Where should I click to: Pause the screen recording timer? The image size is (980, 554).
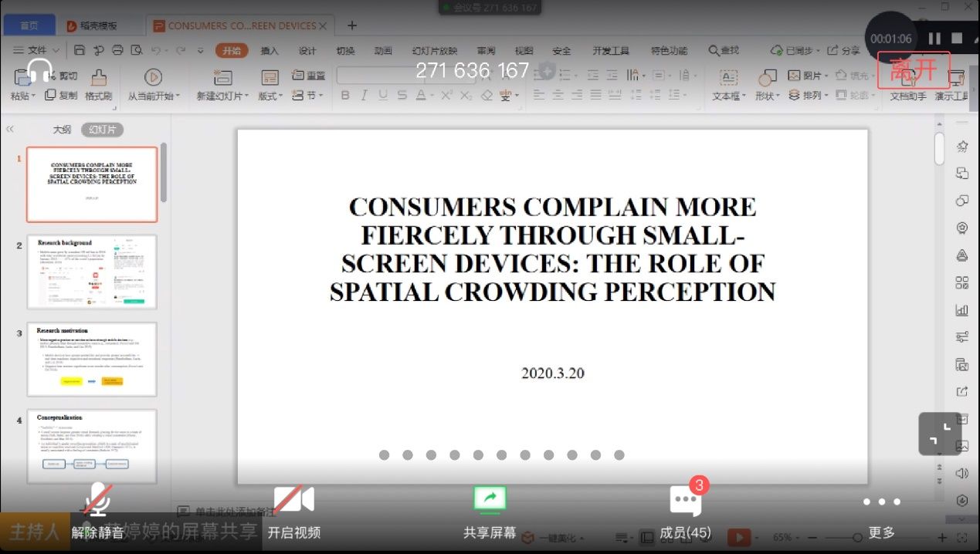click(x=934, y=39)
